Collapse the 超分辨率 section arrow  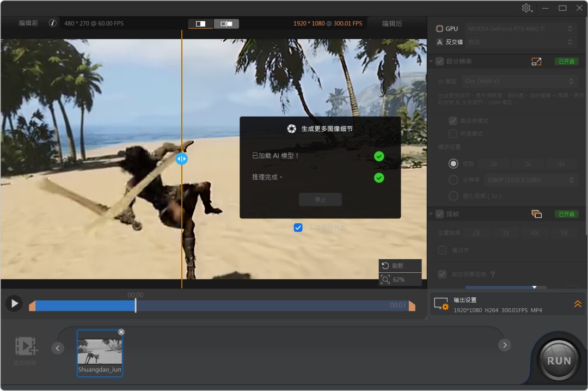pos(431,62)
